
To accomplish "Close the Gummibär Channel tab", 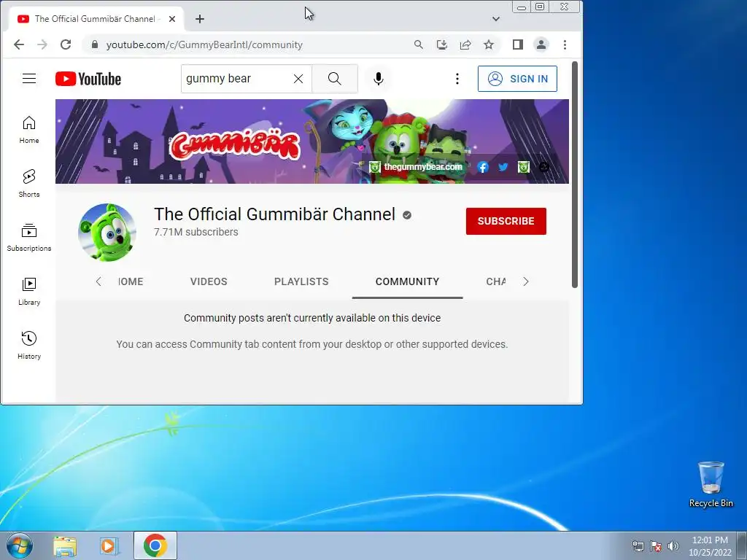I will 172,19.
